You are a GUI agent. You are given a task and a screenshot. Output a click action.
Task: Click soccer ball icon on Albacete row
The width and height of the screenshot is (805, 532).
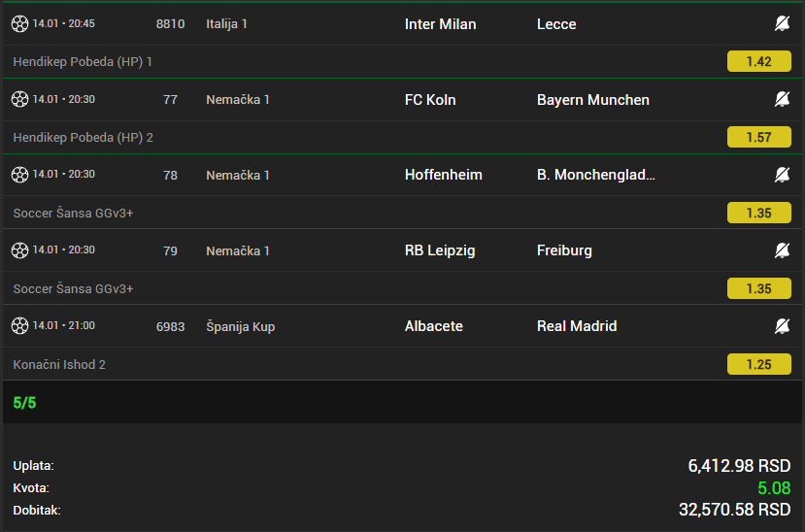coord(19,326)
